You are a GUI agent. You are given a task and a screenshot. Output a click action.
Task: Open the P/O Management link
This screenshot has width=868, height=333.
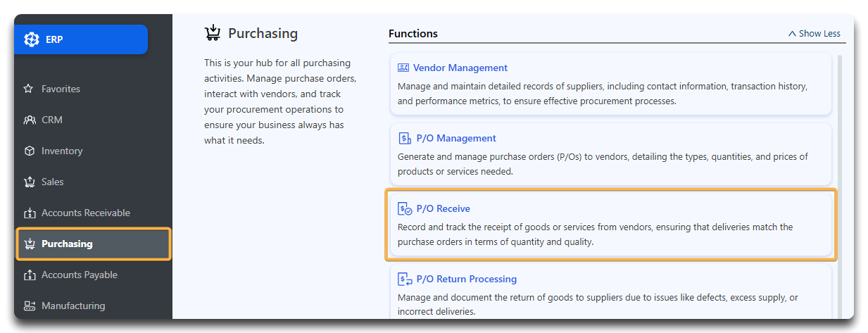tap(456, 138)
